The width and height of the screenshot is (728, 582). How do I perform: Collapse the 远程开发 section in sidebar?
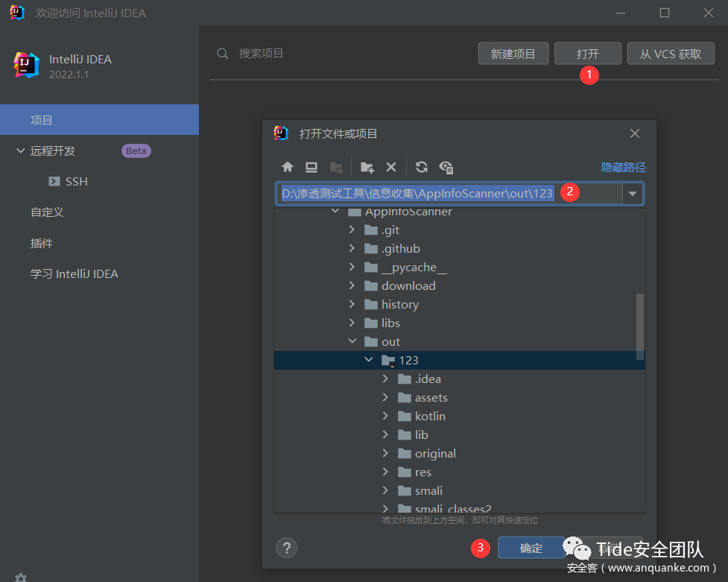[20, 151]
